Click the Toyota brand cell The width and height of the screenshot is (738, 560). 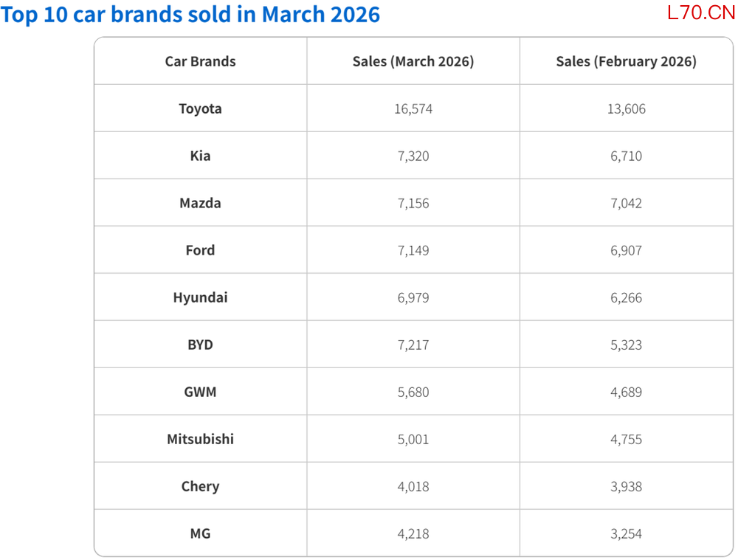[201, 108]
